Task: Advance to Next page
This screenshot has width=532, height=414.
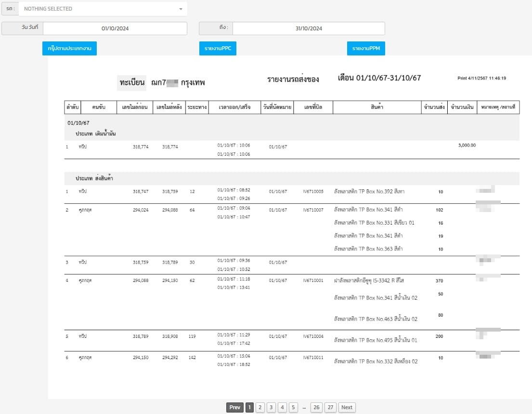Action: click(347, 407)
